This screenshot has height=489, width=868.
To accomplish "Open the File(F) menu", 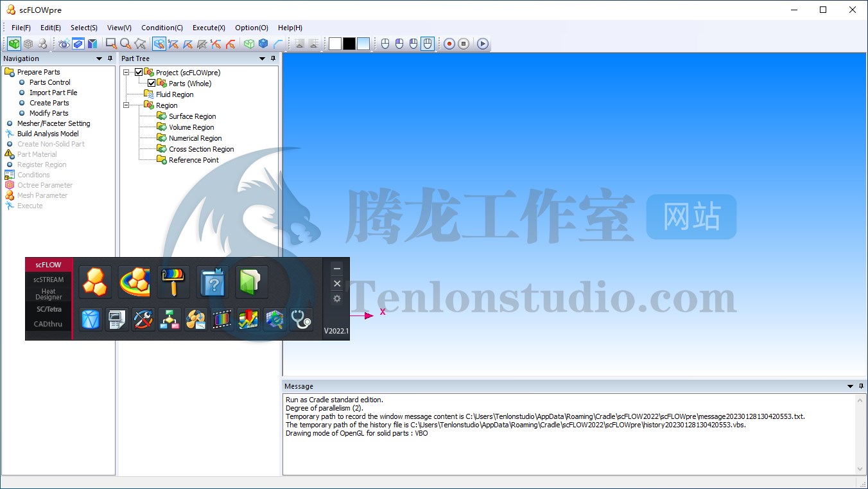I will (x=21, y=28).
